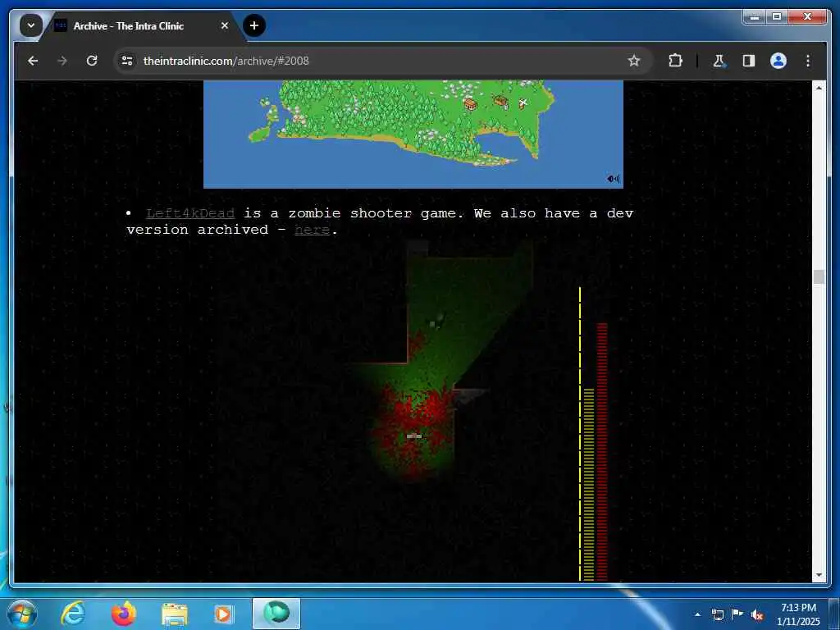Expand the tab search dropdown
The height and width of the screenshot is (630, 840).
click(31, 25)
